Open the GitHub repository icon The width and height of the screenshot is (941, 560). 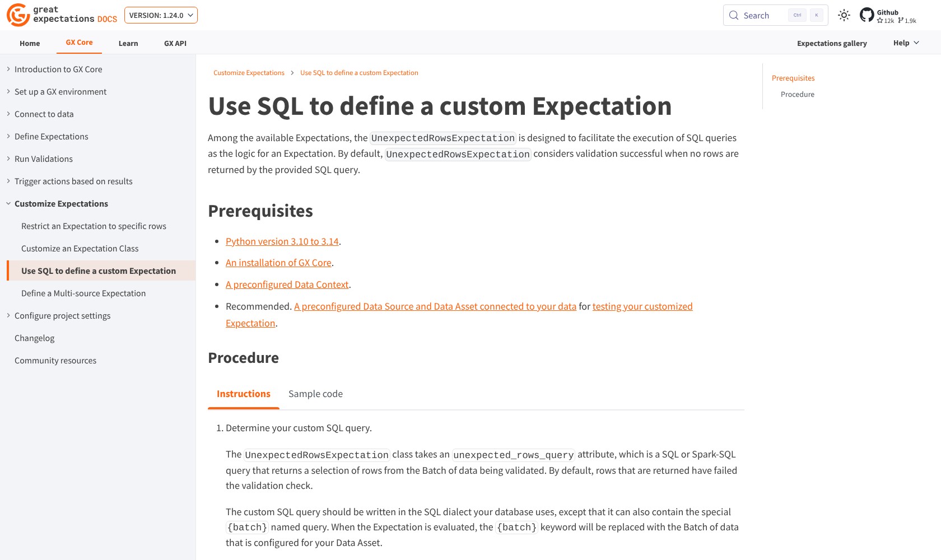pos(867,15)
